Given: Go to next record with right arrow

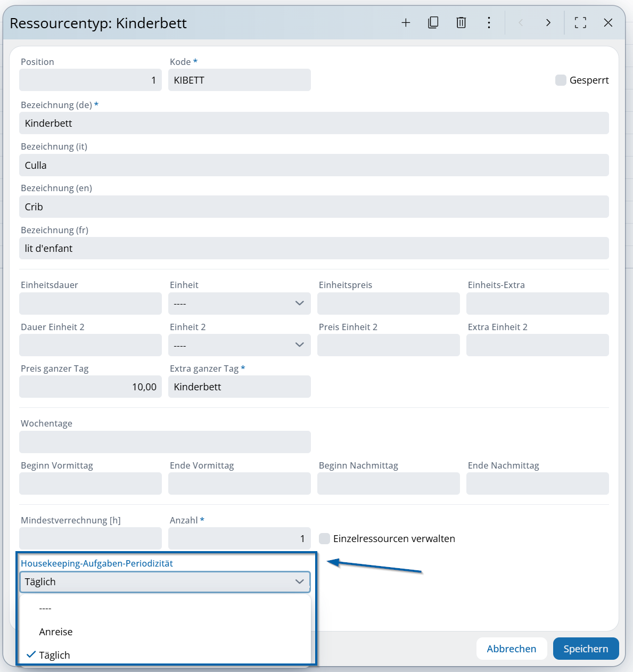Looking at the screenshot, I should 548,23.
